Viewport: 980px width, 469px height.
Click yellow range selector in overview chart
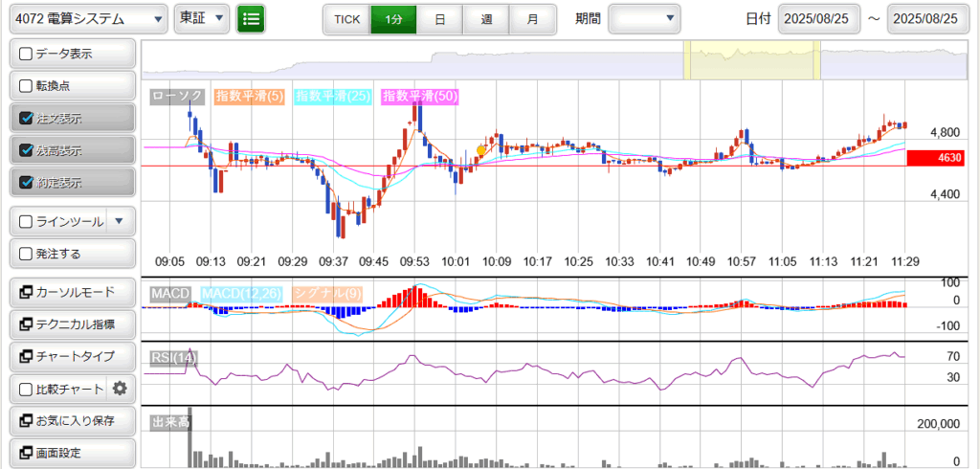[x=752, y=60]
